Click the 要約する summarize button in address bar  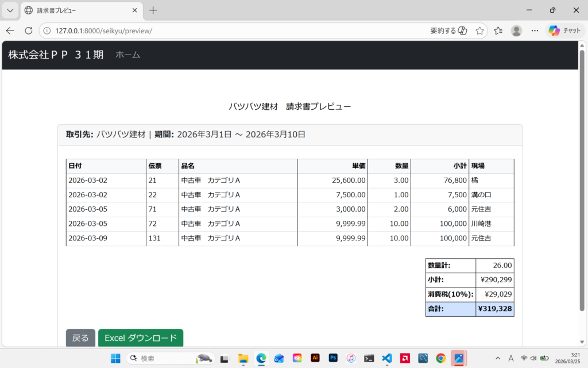click(x=448, y=30)
